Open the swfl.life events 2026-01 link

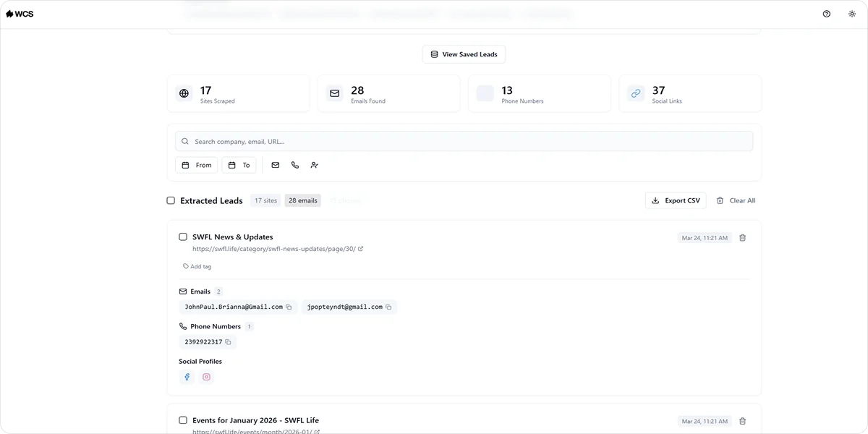[x=256, y=432]
